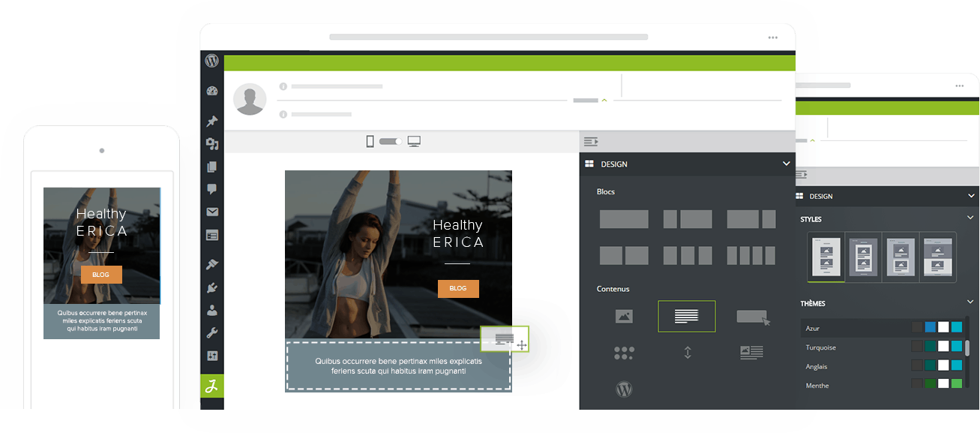Collapse the DESIGN panel chevron in main window
The height and width of the screenshot is (433, 980).
pyautogui.click(x=786, y=164)
